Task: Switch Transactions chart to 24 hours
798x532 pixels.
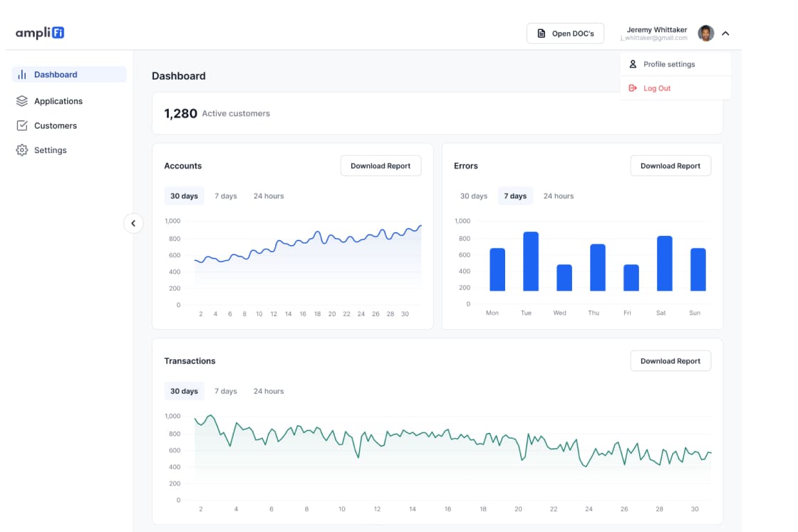Action: point(269,391)
